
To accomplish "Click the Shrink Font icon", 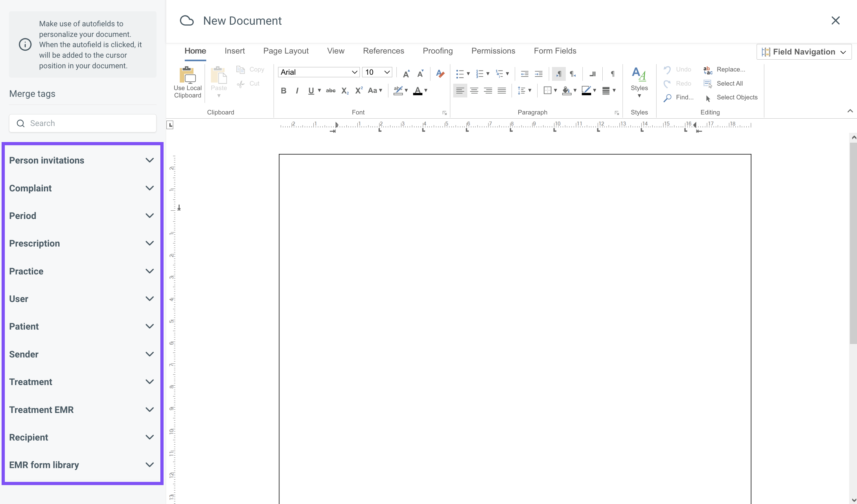I will pyautogui.click(x=420, y=73).
